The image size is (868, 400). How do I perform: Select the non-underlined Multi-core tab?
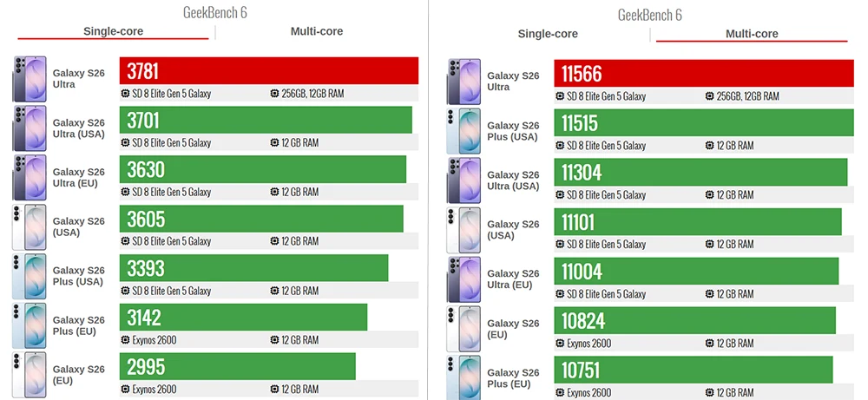click(317, 31)
